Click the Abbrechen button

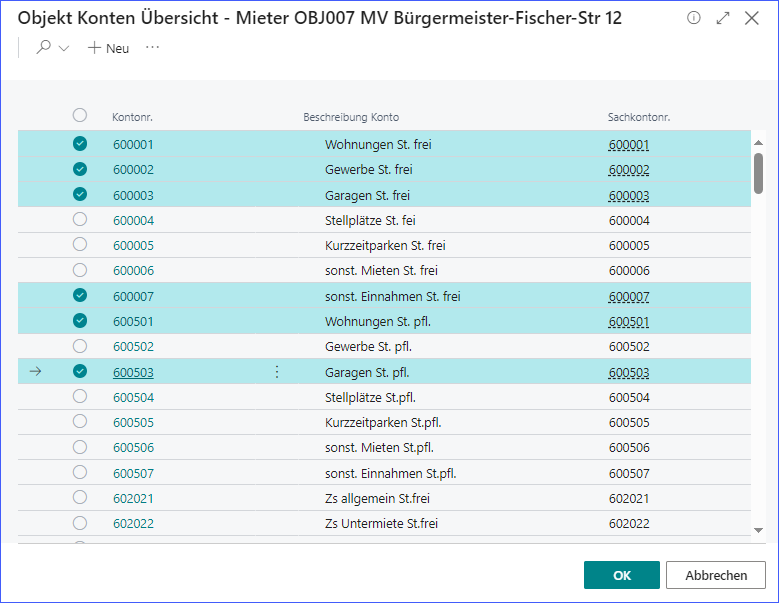click(x=716, y=575)
